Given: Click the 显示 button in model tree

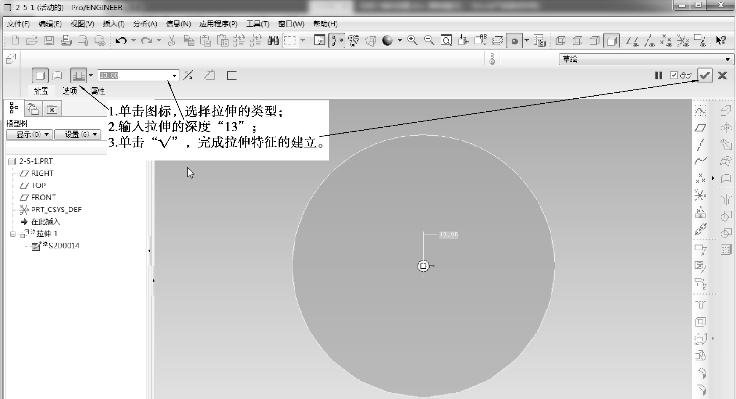Looking at the screenshot, I should click(29, 135).
